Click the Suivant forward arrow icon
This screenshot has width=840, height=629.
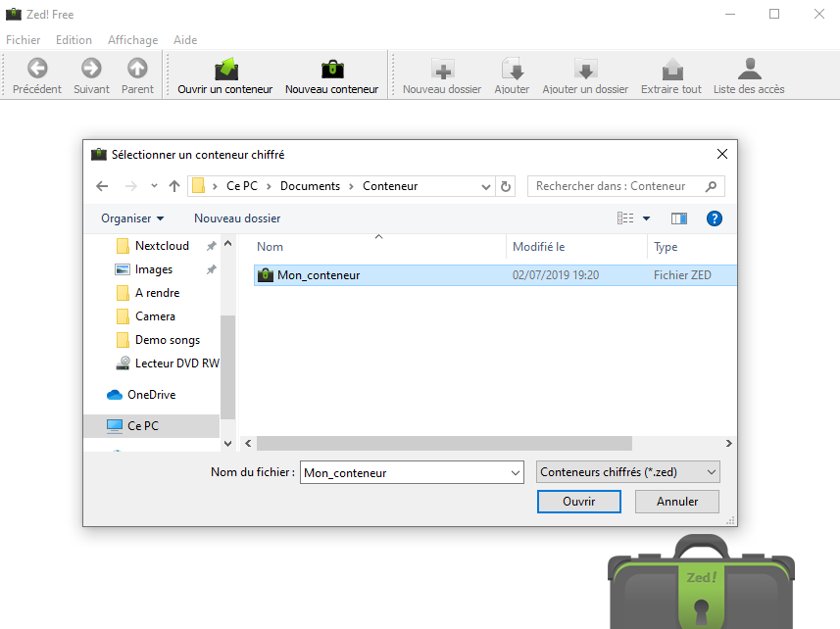click(91, 68)
